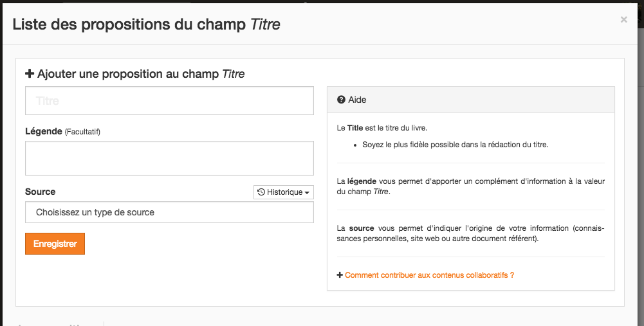Open the Choisissez un type de source selector
Viewport: 644px width, 326px height.
pos(169,212)
